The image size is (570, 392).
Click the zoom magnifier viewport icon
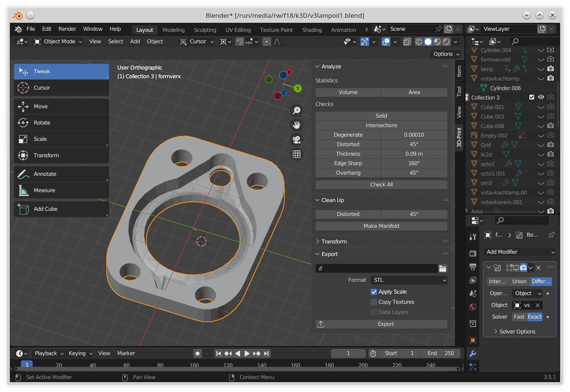pos(297,111)
